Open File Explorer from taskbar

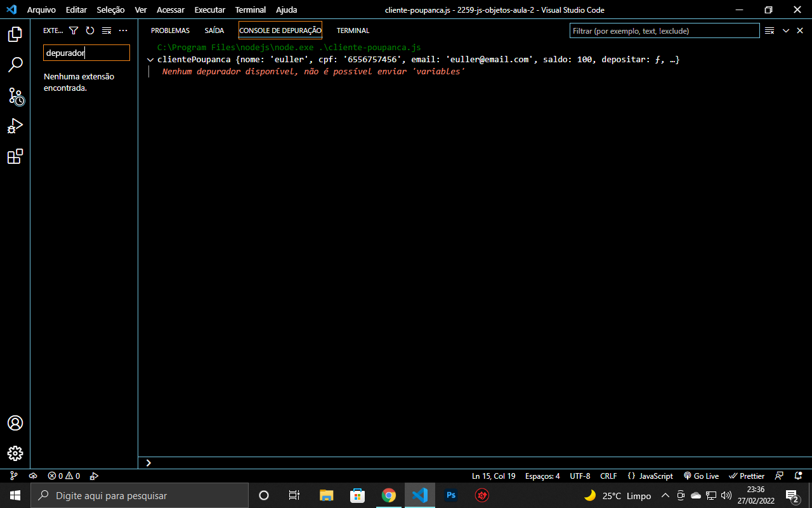[326, 495]
